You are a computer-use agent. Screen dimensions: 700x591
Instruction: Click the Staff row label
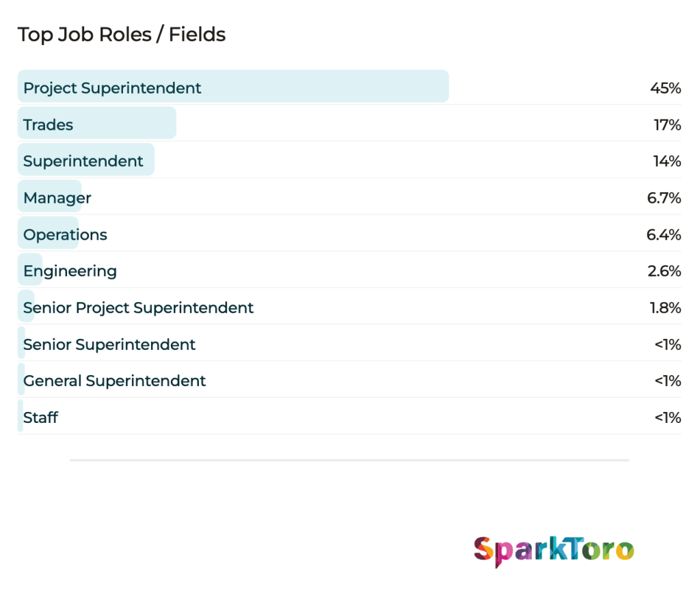tap(40, 417)
